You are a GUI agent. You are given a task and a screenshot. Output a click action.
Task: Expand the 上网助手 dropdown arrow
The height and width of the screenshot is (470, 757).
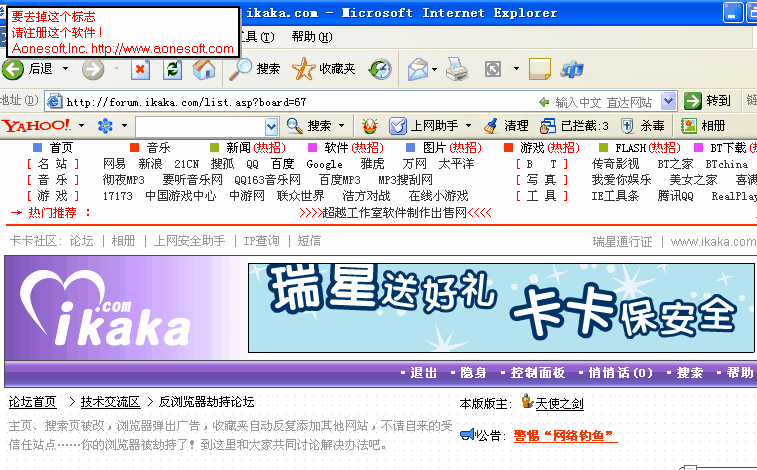click(468, 125)
